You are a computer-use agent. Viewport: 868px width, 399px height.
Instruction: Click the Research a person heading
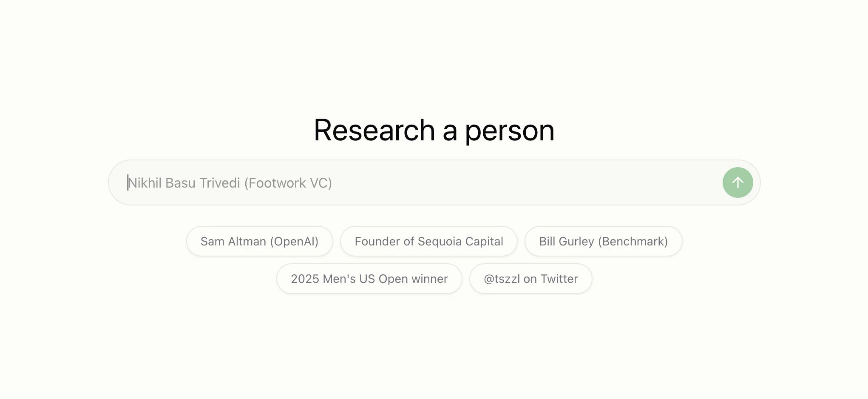click(434, 130)
